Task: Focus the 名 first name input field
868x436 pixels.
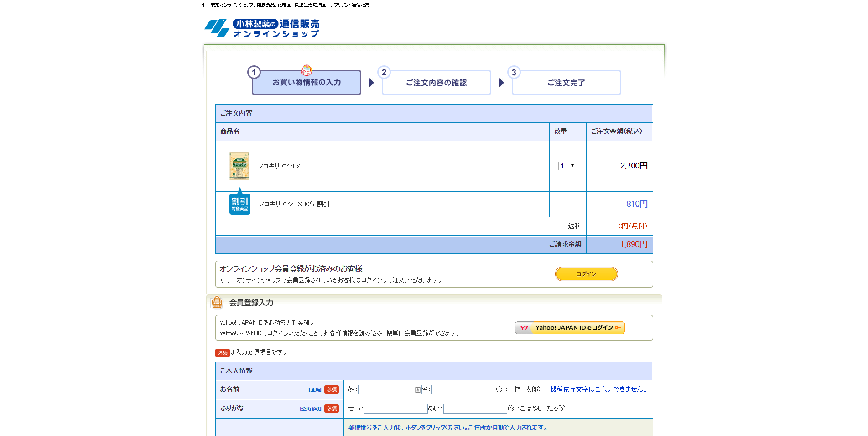Action: click(x=463, y=389)
